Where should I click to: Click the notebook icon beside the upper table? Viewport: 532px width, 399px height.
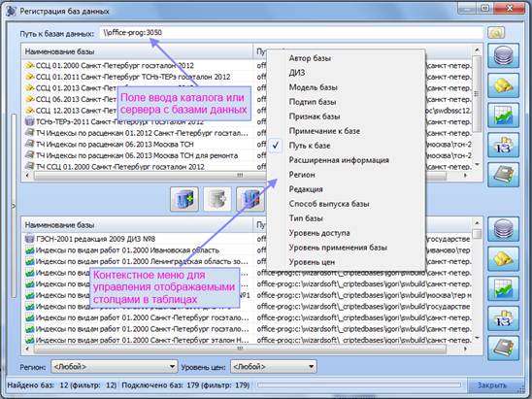pyautogui.click(x=504, y=175)
